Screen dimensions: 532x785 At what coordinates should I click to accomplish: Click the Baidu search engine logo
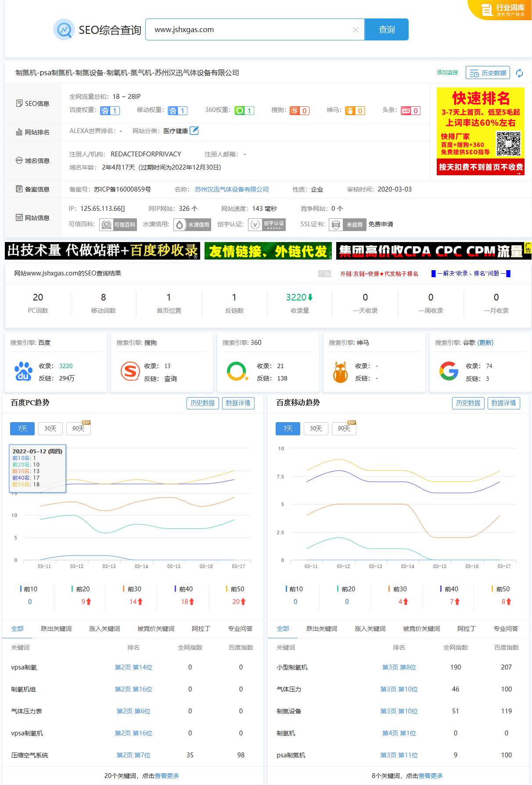(x=23, y=372)
